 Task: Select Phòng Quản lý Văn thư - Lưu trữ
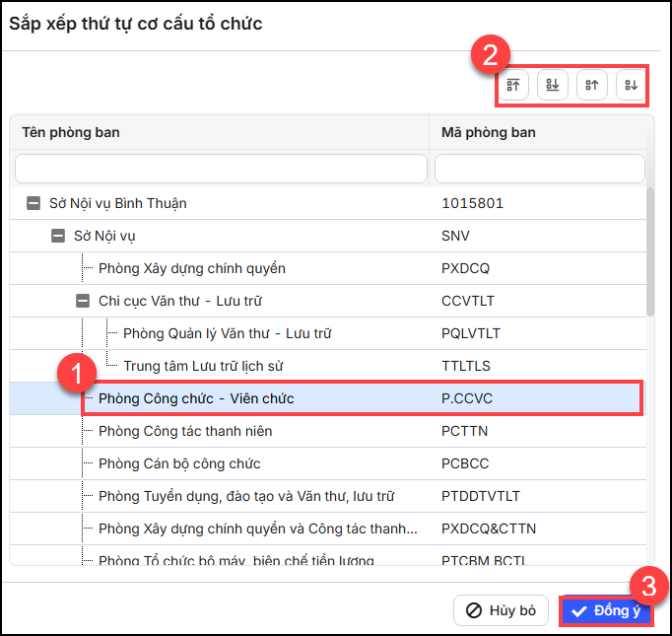pyautogui.click(x=226, y=333)
